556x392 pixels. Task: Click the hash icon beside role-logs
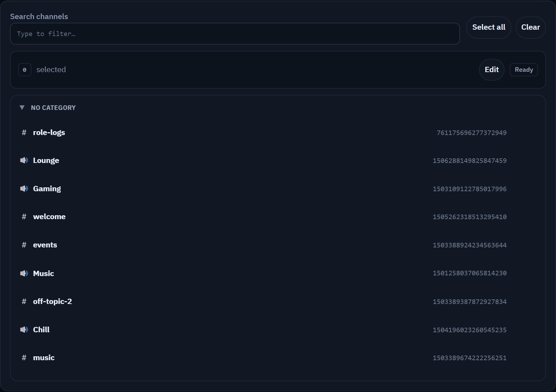(24, 133)
